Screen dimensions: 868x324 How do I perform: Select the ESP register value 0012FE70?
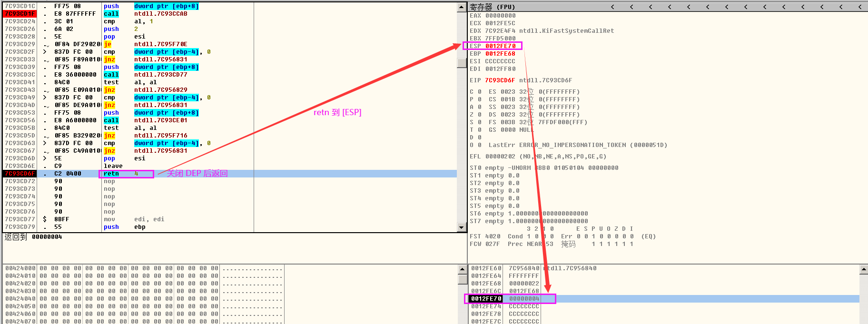tap(500, 46)
